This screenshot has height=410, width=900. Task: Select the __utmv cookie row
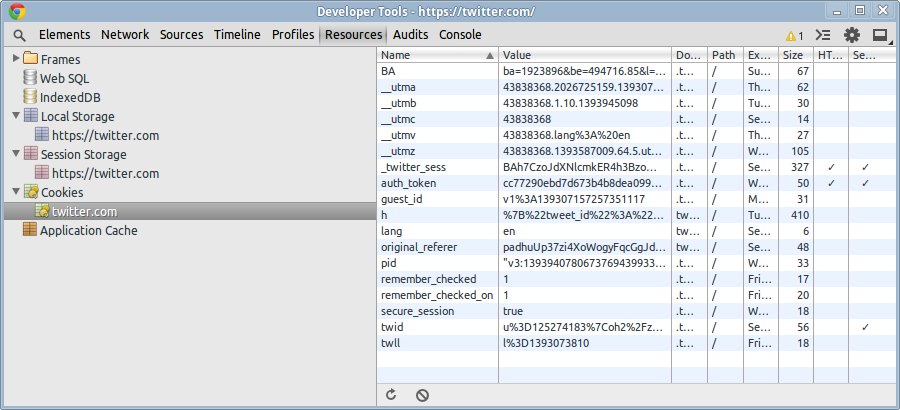pyautogui.click(x=638, y=136)
